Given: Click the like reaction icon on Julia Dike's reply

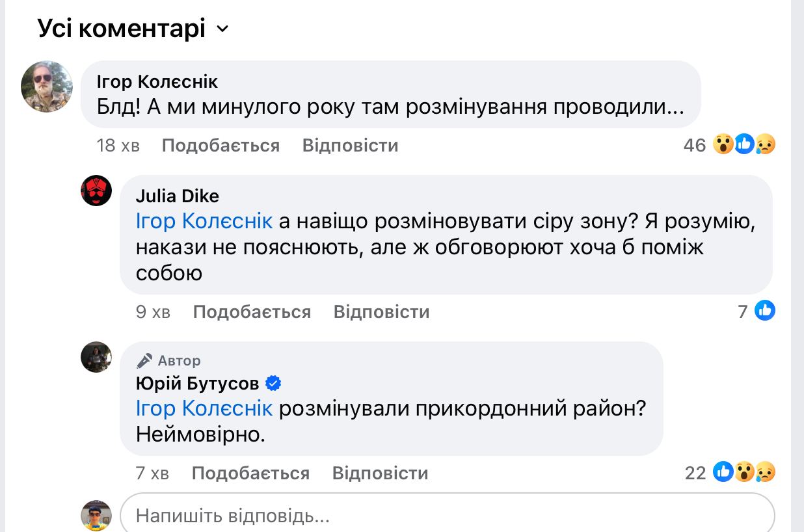Looking at the screenshot, I should coord(765,311).
